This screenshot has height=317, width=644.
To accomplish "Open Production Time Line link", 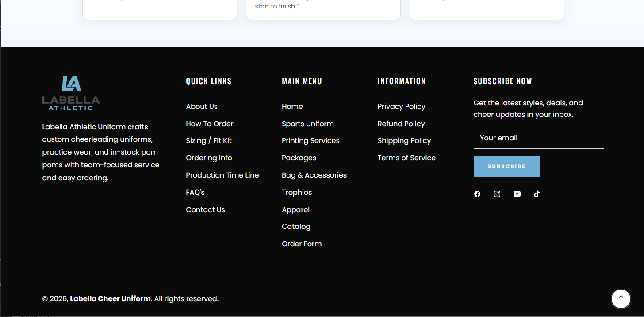I will coord(222,175).
